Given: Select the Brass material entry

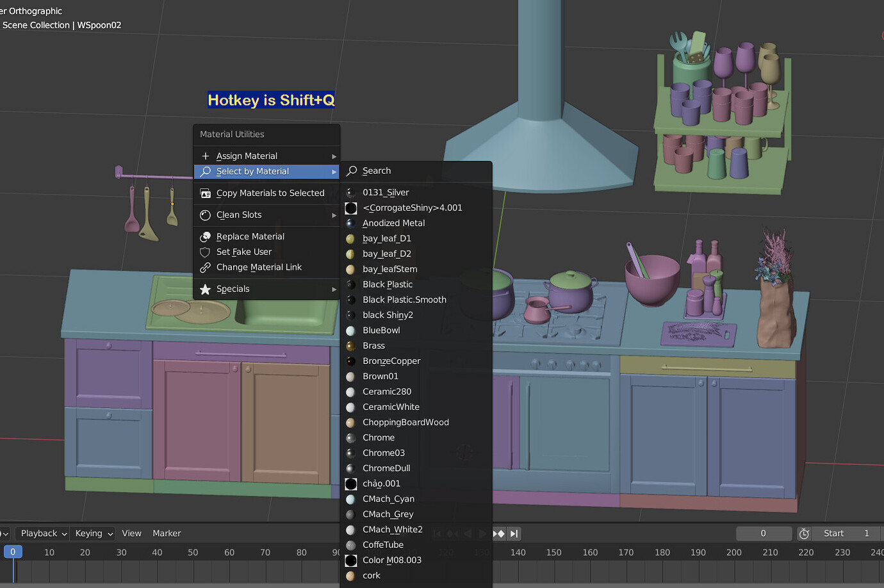Looking at the screenshot, I should click(x=373, y=345).
